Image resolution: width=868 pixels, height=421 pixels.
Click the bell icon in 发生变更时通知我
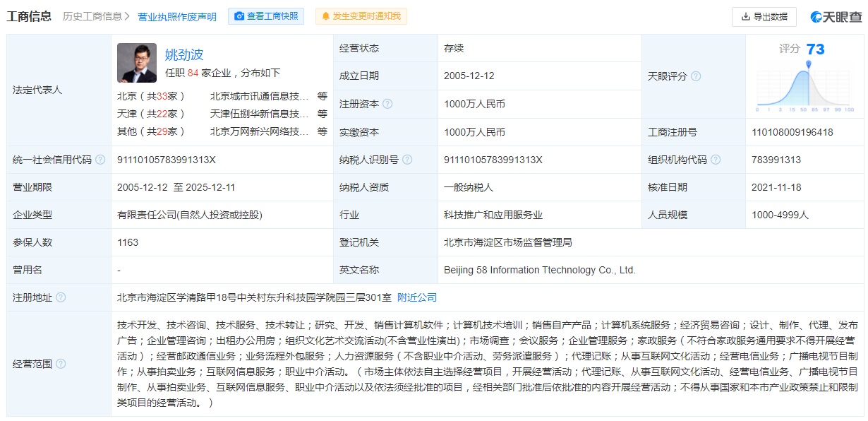pyautogui.click(x=326, y=16)
